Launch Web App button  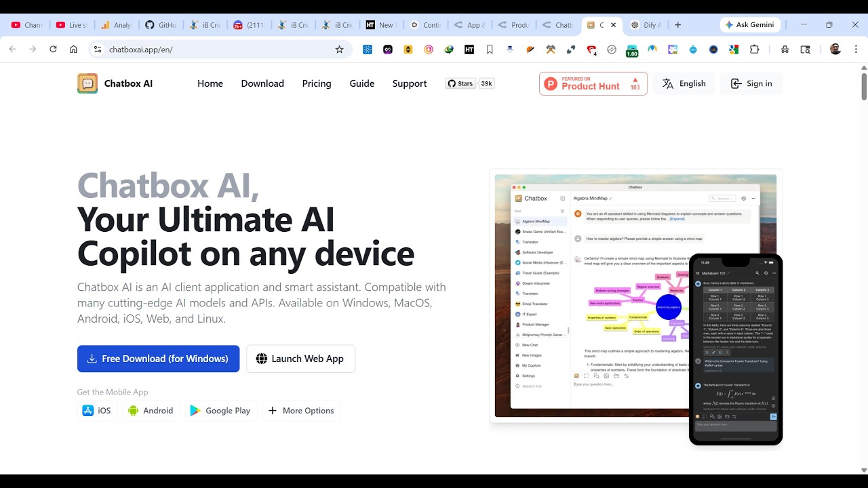coord(300,359)
